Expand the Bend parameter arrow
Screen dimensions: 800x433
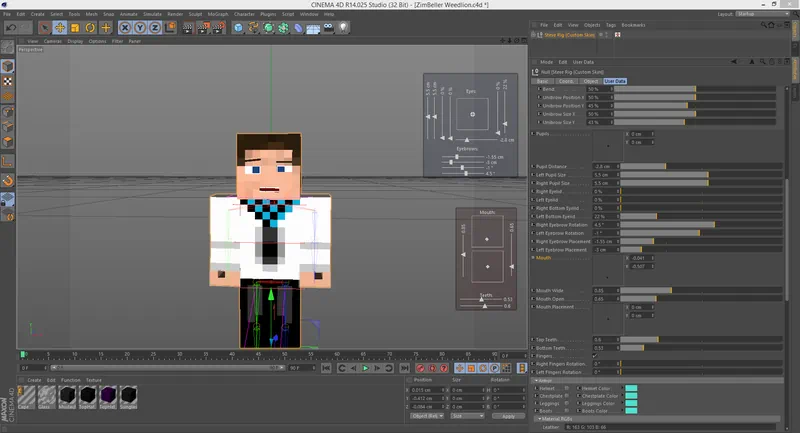pos(539,89)
